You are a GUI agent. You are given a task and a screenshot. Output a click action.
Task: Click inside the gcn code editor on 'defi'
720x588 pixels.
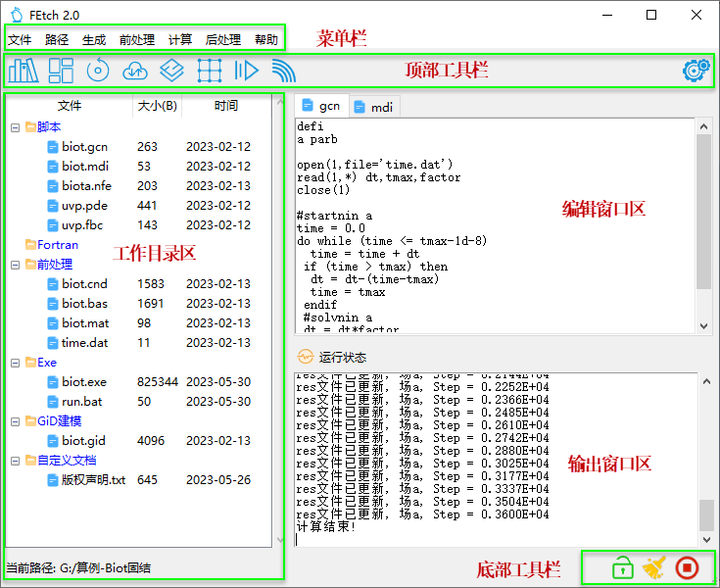(x=310, y=126)
